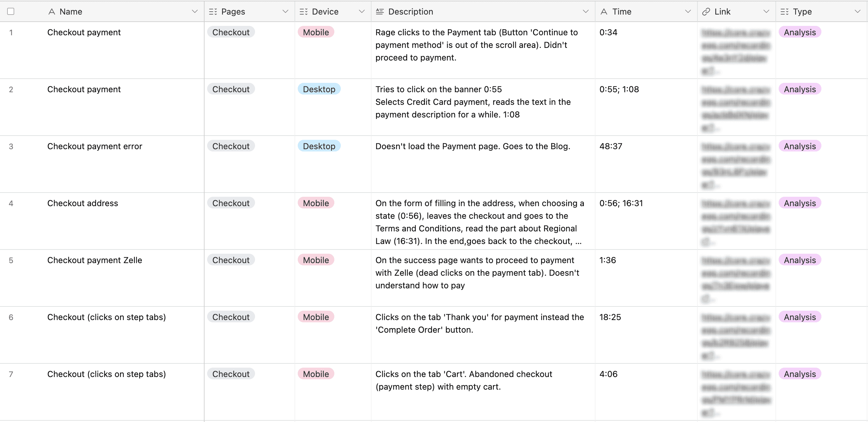Image resolution: width=868 pixels, height=422 pixels.
Task: Open the Pages column dropdown arrow
Action: [x=285, y=11]
